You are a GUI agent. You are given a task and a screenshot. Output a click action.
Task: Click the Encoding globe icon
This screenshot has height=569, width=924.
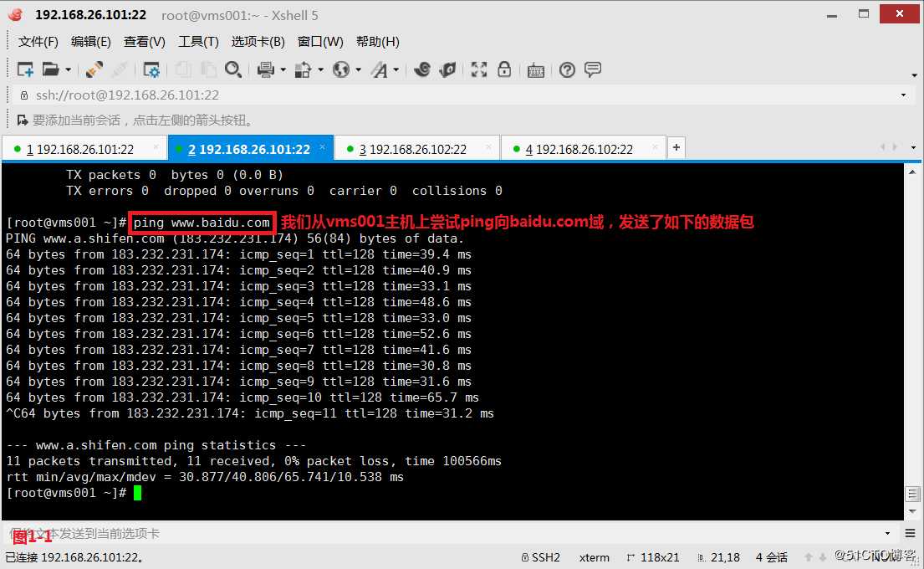340,69
